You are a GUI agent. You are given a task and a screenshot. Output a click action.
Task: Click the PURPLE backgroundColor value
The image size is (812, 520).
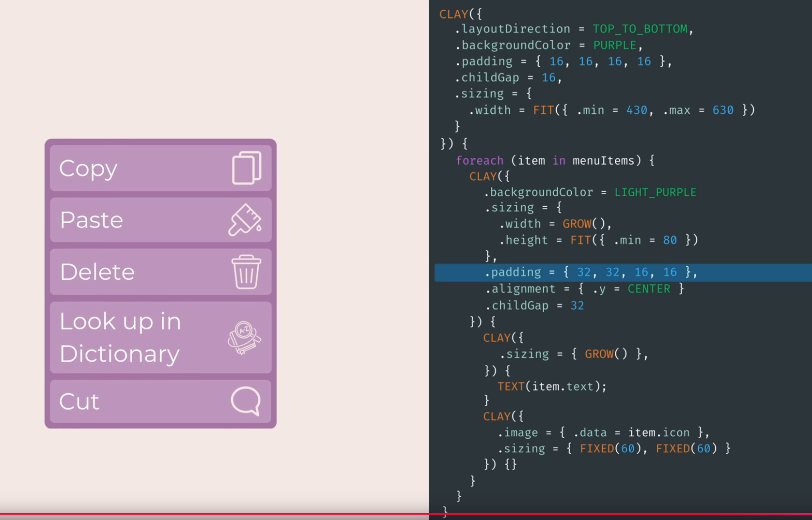pyautogui.click(x=614, y=46)
